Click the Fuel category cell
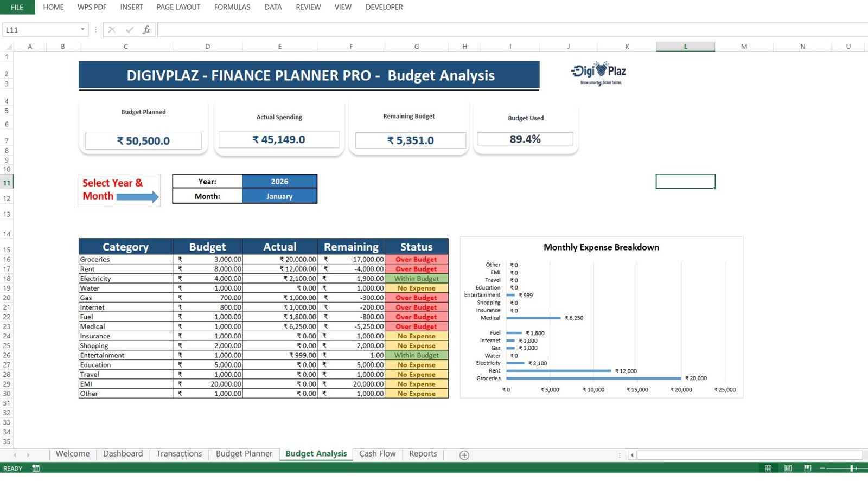The height and width of the screenshot is (488, 868). [126, 317]
